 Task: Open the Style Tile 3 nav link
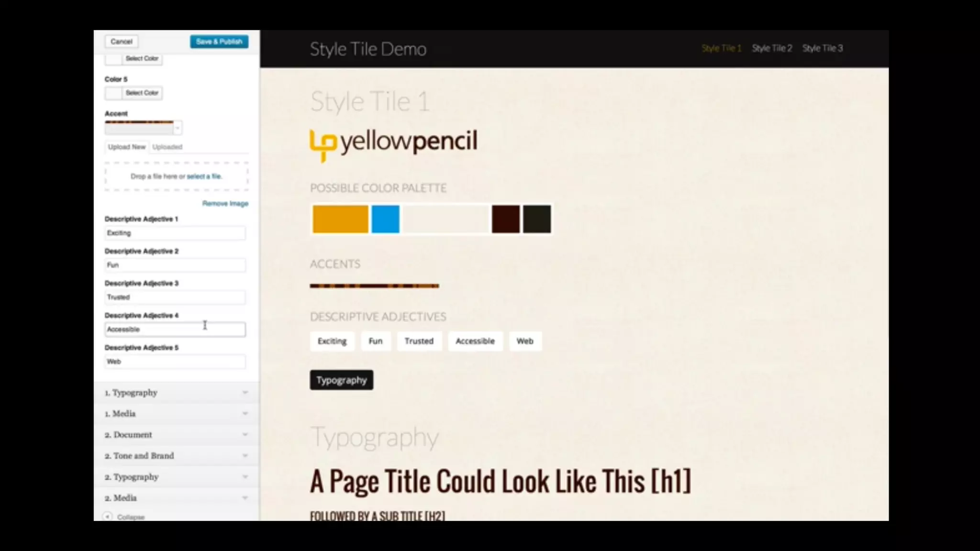pos(823,48)
